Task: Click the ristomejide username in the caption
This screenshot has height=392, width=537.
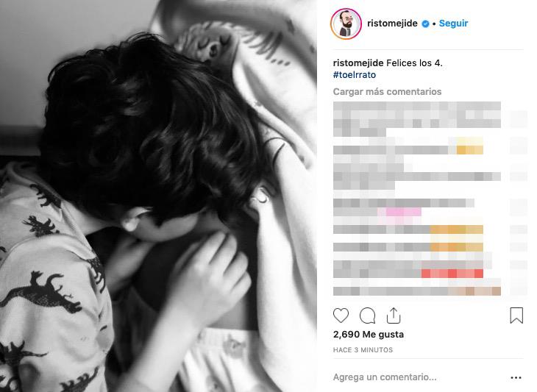Action: click(x=358, y=63)
